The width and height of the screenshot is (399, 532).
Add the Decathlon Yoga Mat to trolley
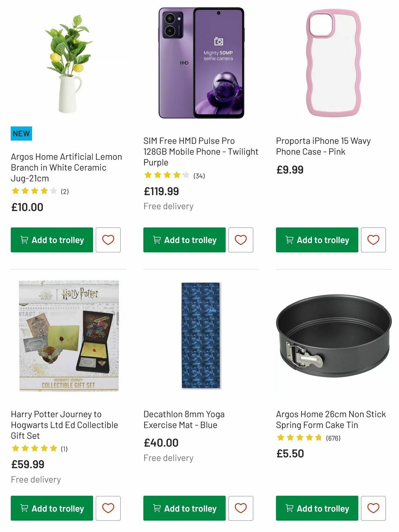(x=184, y=508)
